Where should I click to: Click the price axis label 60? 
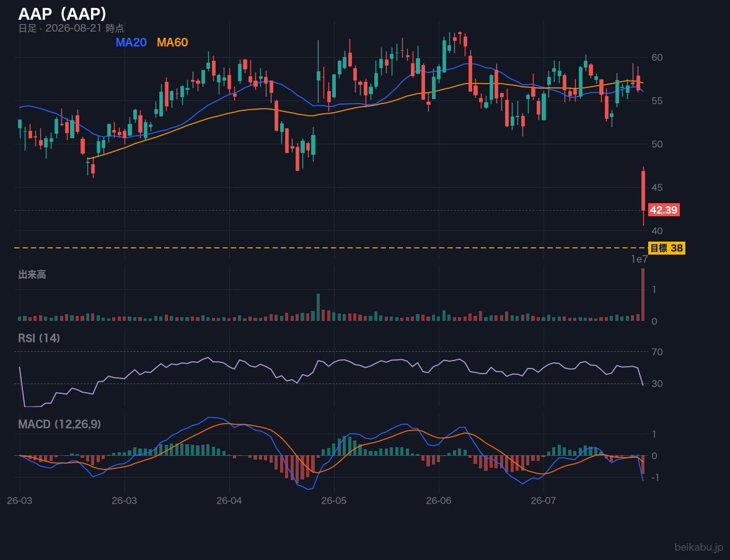pos(657,57)
